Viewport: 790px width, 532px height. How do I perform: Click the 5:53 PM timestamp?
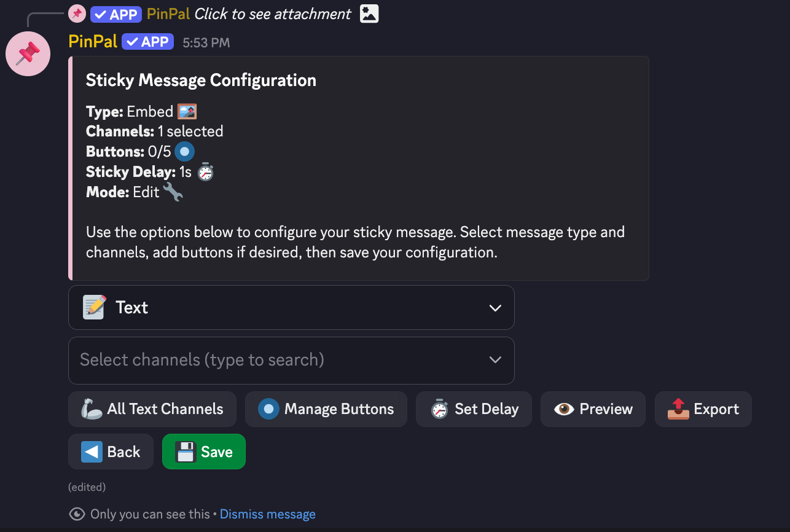pyautogui.click(x=206, y=42)
